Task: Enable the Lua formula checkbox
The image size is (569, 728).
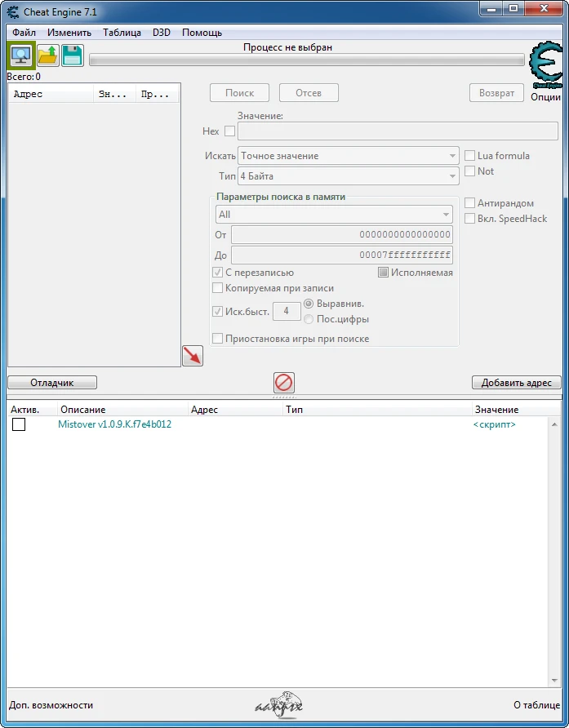Action: click(x=469, y=156)
